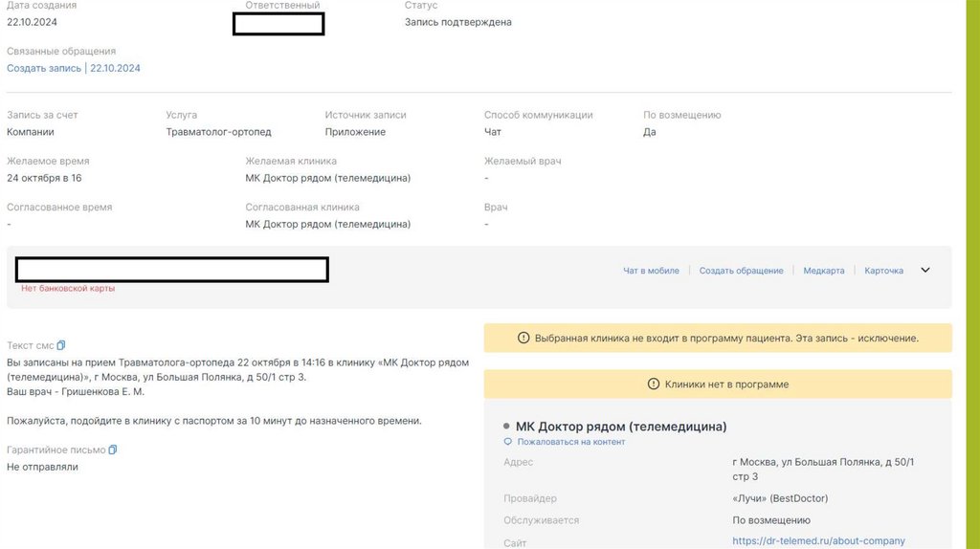Report clinic via 'Пожаловаться на контент'
Screen dimensions: 980x549
571,442
